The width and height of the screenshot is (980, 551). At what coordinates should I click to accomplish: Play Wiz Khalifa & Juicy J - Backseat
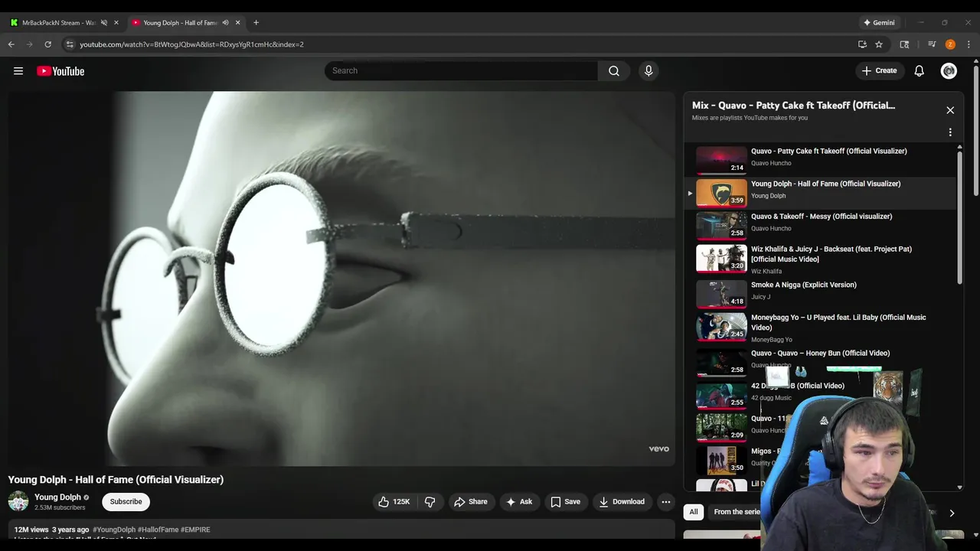point(821,259)
